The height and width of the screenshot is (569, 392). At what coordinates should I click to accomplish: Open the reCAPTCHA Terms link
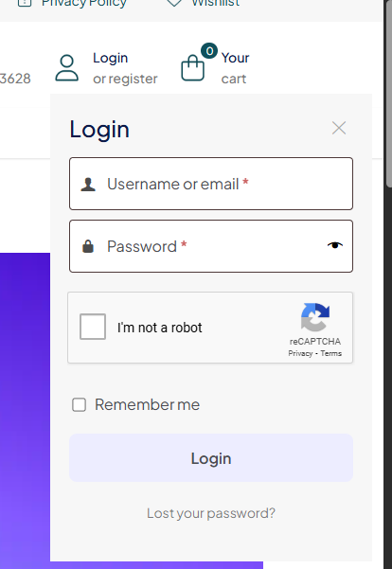pos(331,353)
